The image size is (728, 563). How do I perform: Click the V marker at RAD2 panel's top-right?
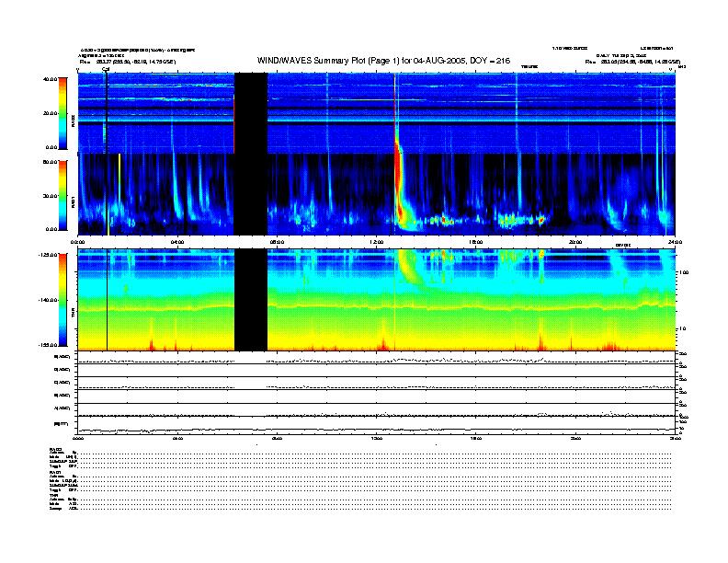click(x=670, y=69)
